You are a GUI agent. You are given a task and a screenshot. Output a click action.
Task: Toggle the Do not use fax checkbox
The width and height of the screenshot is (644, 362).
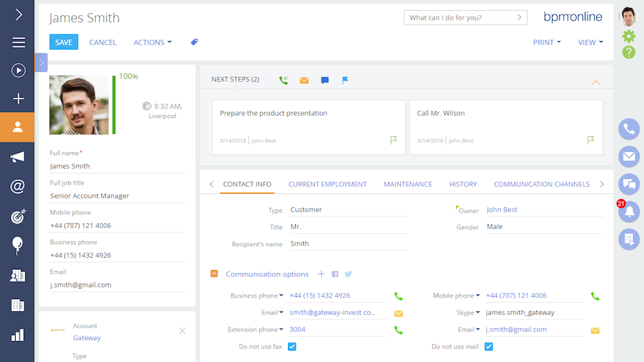coord(292,347)
